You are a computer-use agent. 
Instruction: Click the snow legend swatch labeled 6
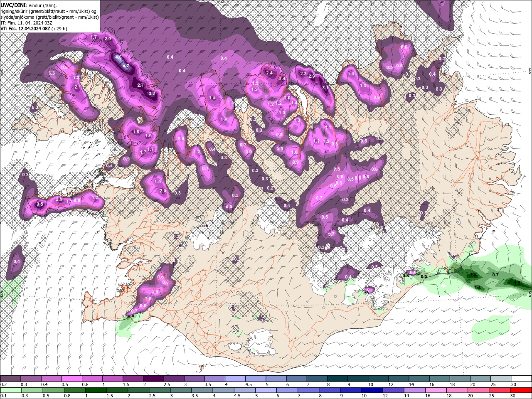[296, 379]
